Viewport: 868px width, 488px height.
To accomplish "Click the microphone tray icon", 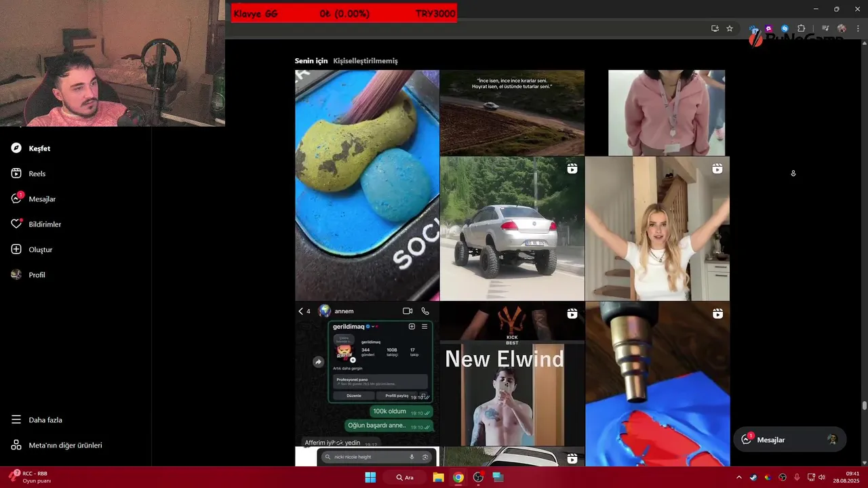I will pyautogui.click(x=797, y=477).
